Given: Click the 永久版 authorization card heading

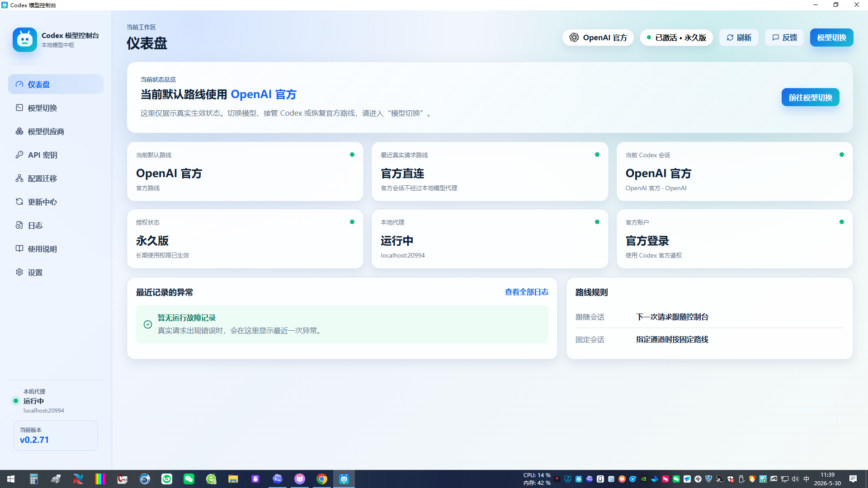Looking at the screenshot, I should click(x=152, y=241).
